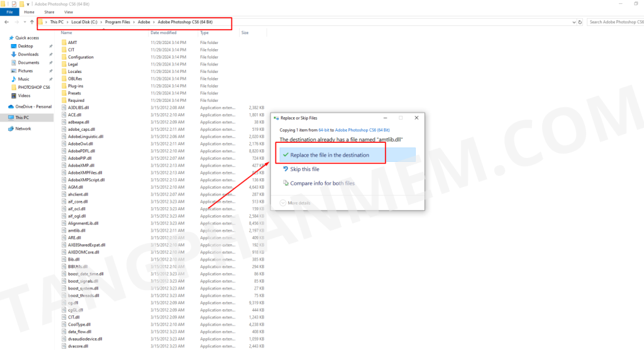Select the Music folder in sidebar

(x=23, y=79)
